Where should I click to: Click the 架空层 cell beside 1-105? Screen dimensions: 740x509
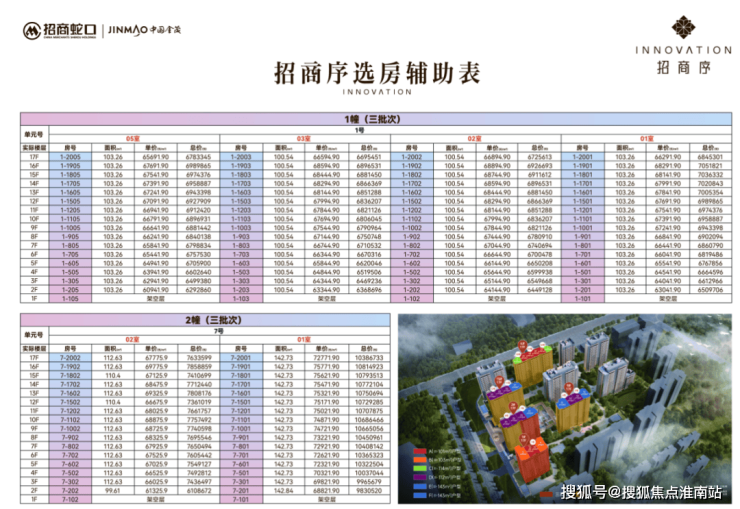click(x=156, y=299)
